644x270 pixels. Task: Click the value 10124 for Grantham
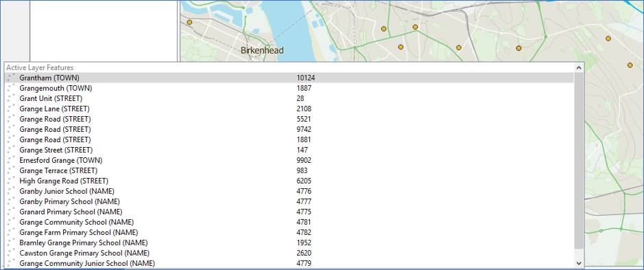306,78
